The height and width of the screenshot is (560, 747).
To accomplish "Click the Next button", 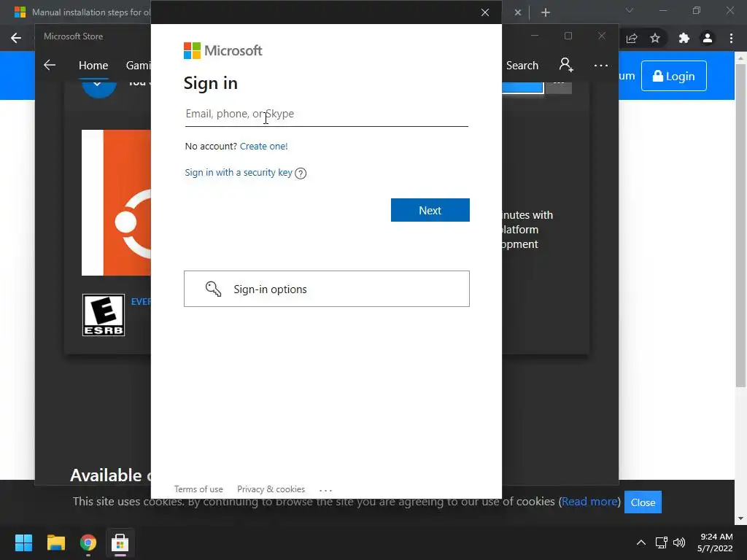I will pos(430,210).
